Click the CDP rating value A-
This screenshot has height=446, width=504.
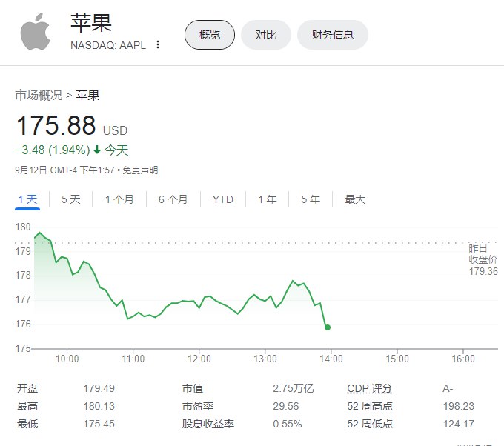pyautogui.click(x=448, y=388)
